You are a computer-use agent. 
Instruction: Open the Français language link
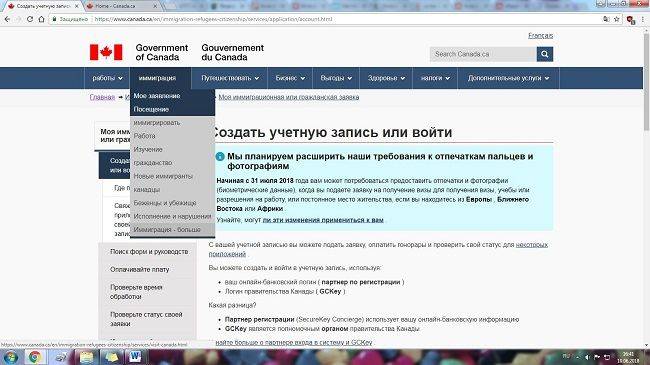[x=541, y=36]
